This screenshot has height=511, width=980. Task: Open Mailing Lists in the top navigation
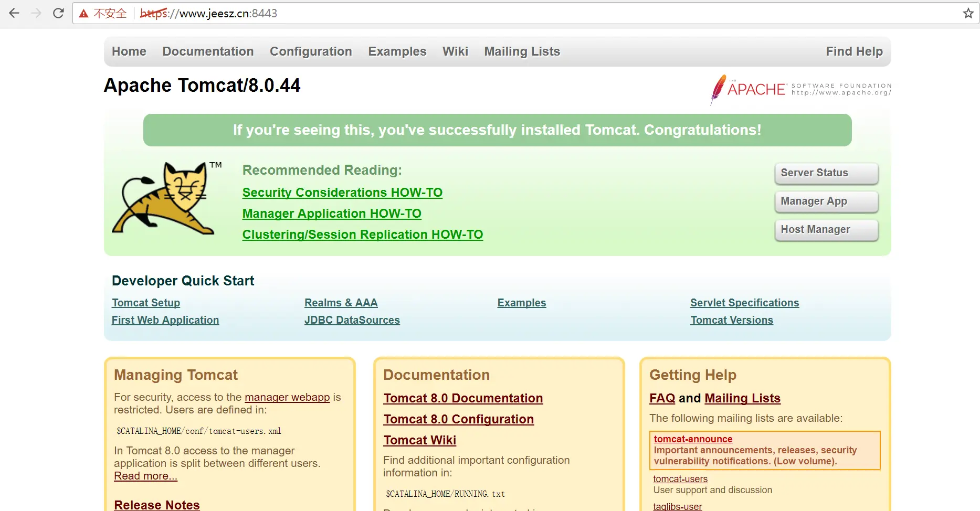coord(522,51)
